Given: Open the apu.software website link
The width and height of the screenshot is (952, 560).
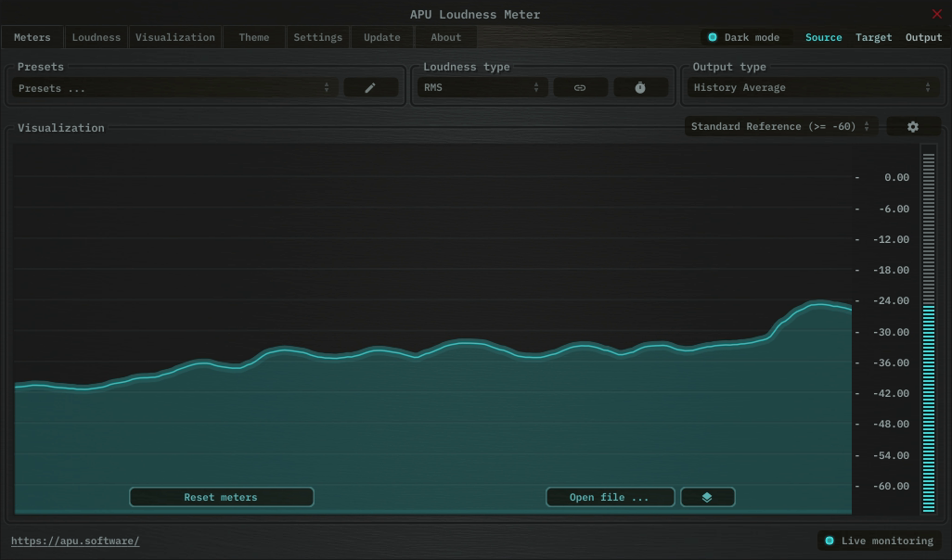Looking at the screenshot, I should [x=75, y=541].
